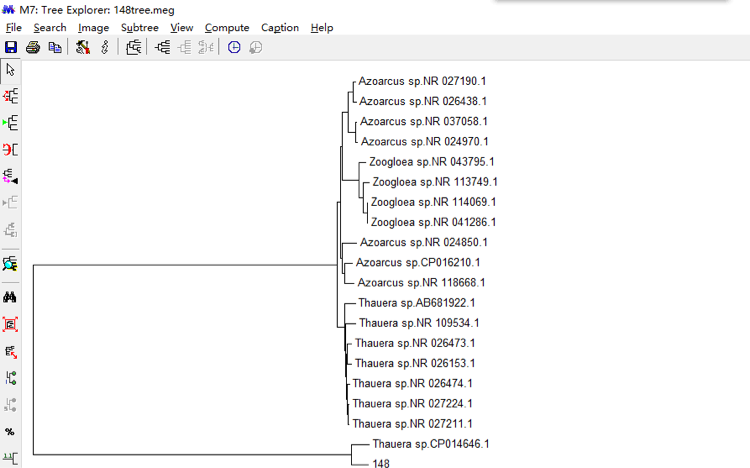Select taxon Zoogloea sp.NR 043795.1

(431, 162)
